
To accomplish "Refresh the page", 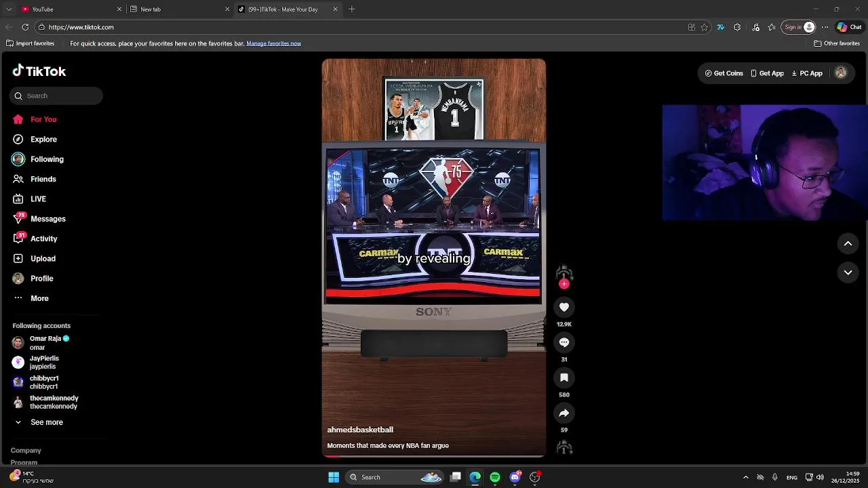I will click(25, 27).
